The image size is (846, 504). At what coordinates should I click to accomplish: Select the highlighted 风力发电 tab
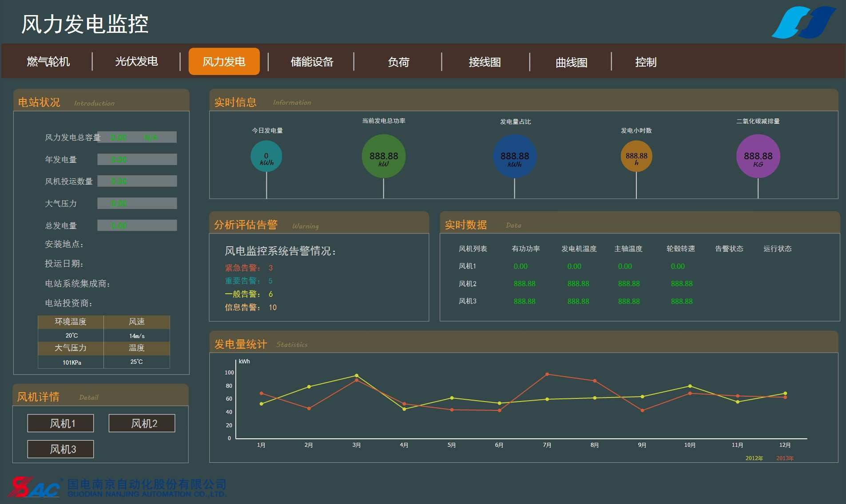click(x=224, y=62)
